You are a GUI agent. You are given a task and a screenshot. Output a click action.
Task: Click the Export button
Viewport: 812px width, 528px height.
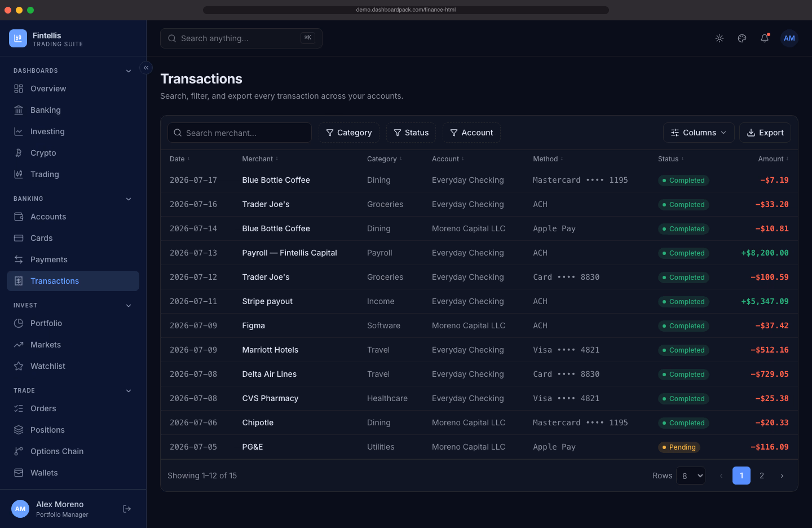click(765, 133)
